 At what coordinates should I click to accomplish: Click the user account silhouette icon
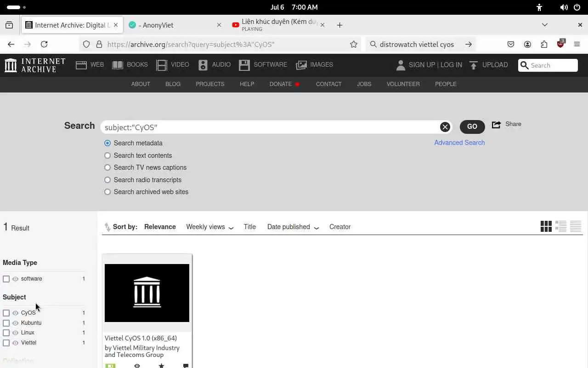tap(401, 65)
